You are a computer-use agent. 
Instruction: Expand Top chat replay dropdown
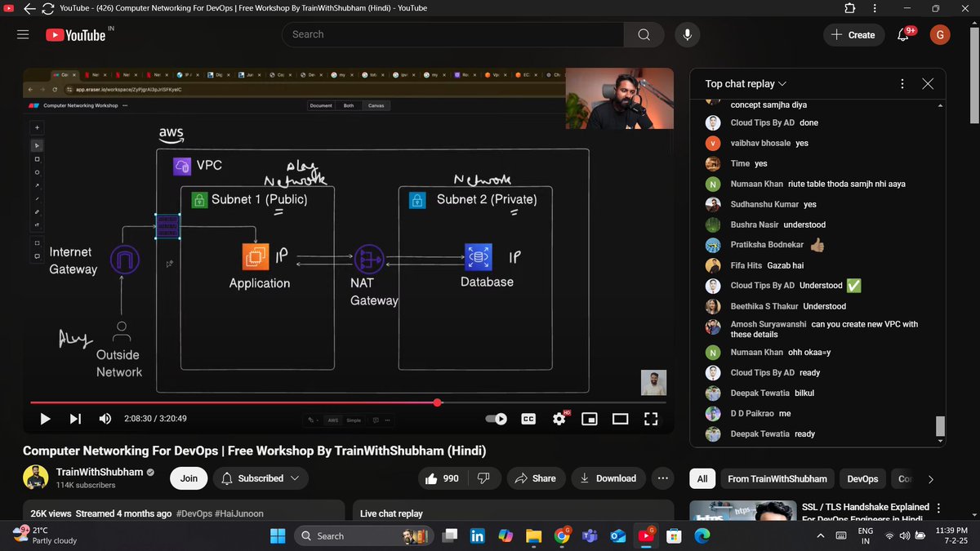click(746, 83)
